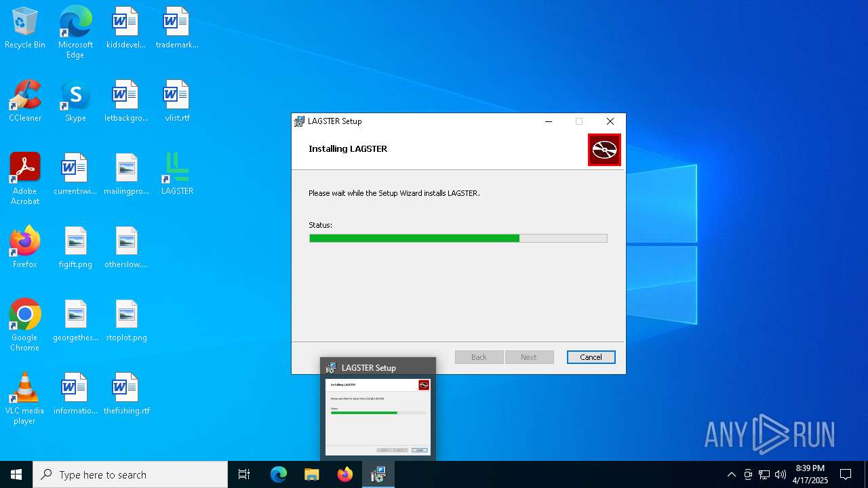Select the currentswi... document icon
This screenshot has height=488, width=868.
tap(75, 174)
